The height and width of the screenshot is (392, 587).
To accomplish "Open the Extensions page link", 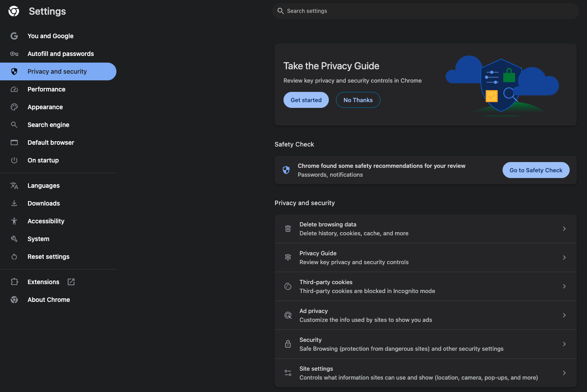I will pyautogui.click(x=58, y=282).
